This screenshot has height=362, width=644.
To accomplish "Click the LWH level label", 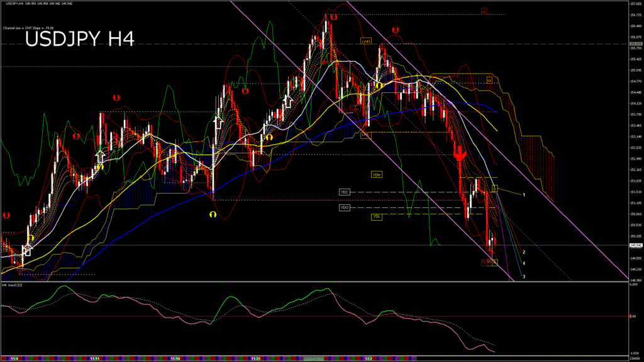I will coord(365,41).
